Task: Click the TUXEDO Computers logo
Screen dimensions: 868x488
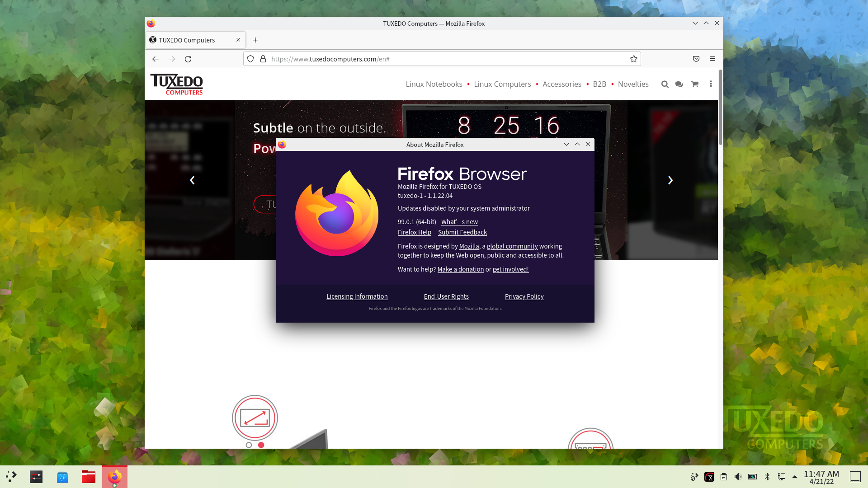Action: pos(177,84)
